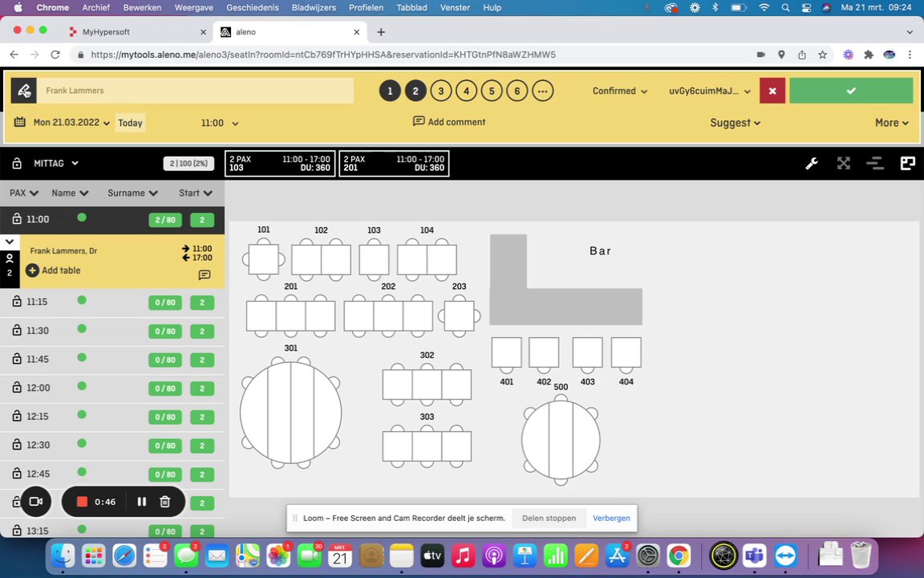
Task: Toggle fullscreen expand arrows icon
Action: pyautogui.click(x=843, y=164)
